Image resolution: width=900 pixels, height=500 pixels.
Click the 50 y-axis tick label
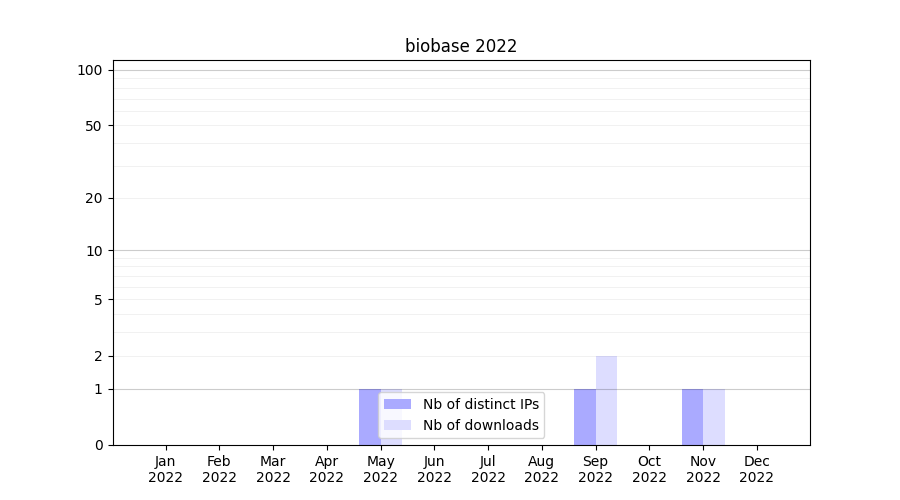point(94,126)
